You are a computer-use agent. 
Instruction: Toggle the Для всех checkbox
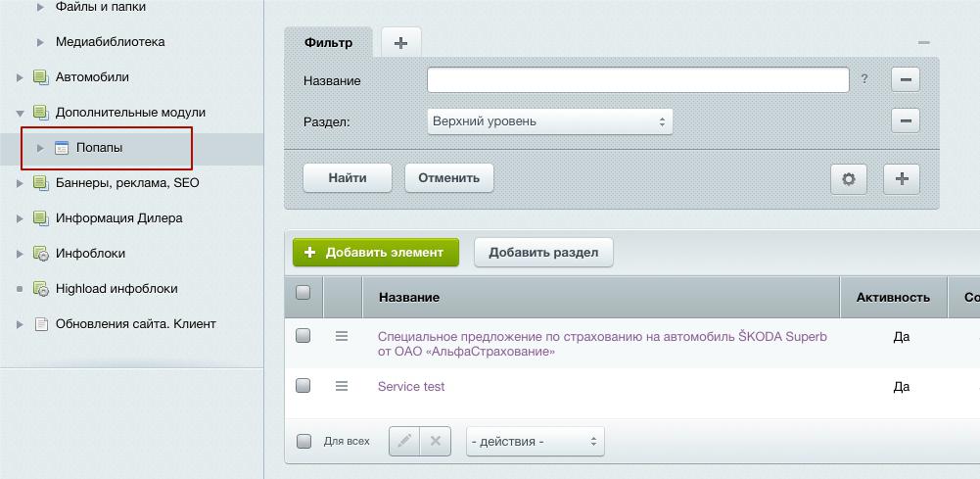click(303, 442)
